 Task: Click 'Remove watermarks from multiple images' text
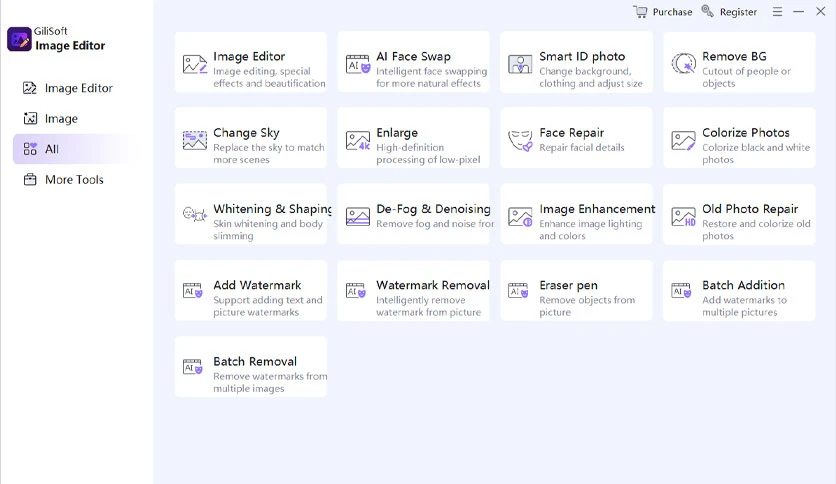click(x=270, y=382)
